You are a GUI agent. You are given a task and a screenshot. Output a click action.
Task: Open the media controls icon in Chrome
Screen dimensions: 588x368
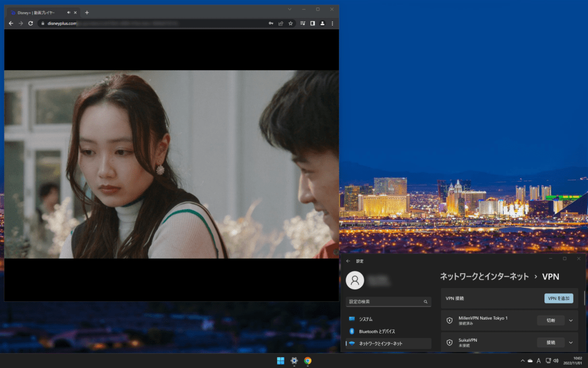(x=303, y=23)
